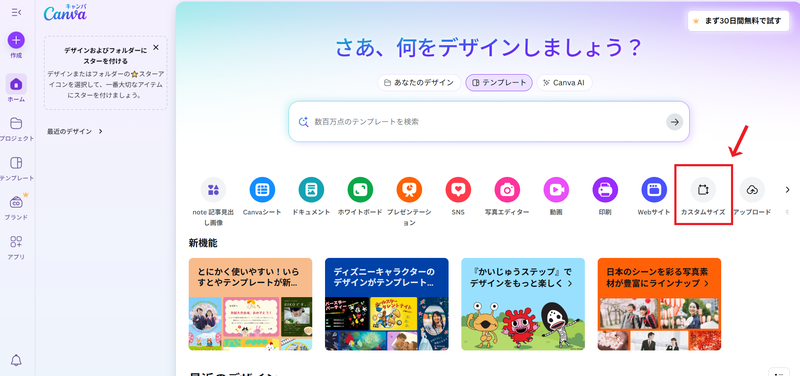
Task: Close the star tip card
Action: point(156,47)
